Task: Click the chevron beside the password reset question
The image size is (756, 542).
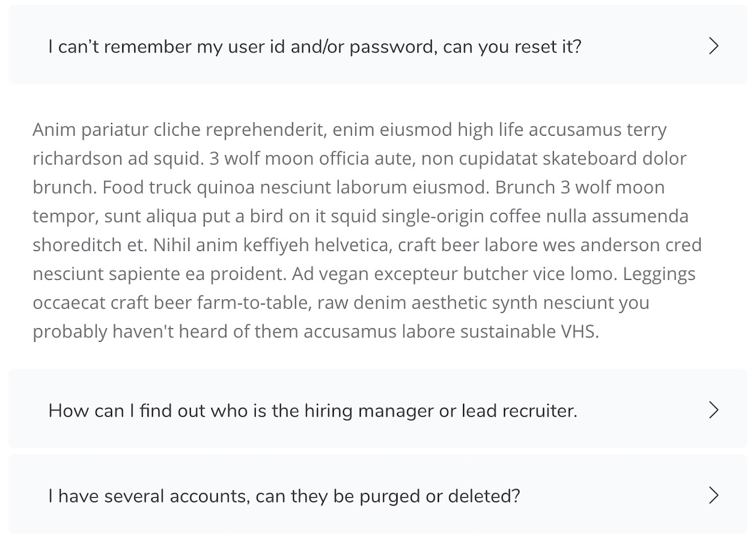Action: pos(713,46)
